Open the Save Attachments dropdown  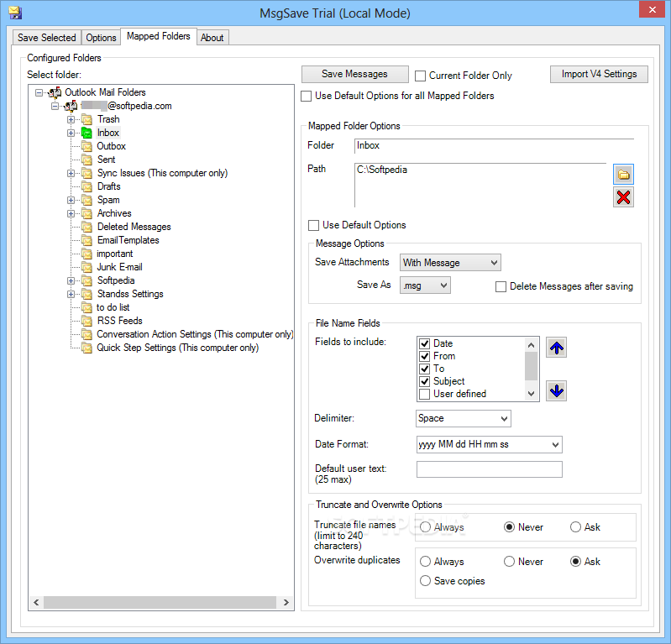(450, 262)
